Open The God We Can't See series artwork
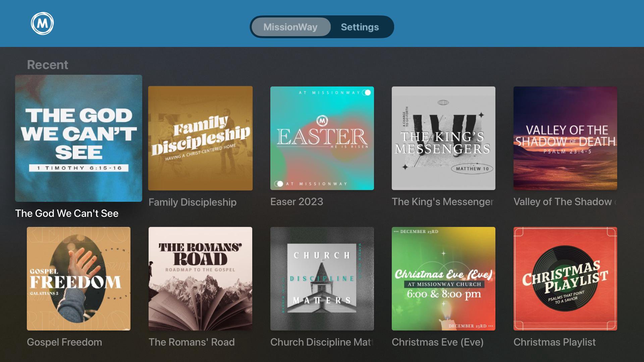 [78, 138]
